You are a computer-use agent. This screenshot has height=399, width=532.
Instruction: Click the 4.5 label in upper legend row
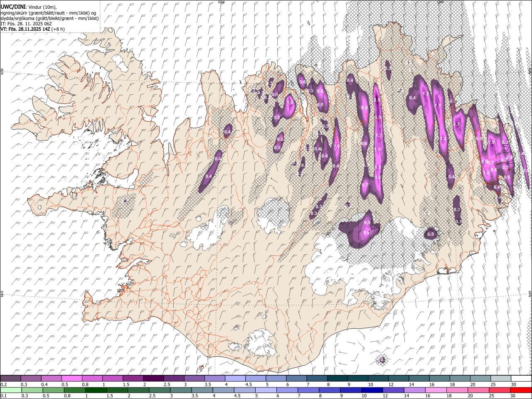[249, 384]
